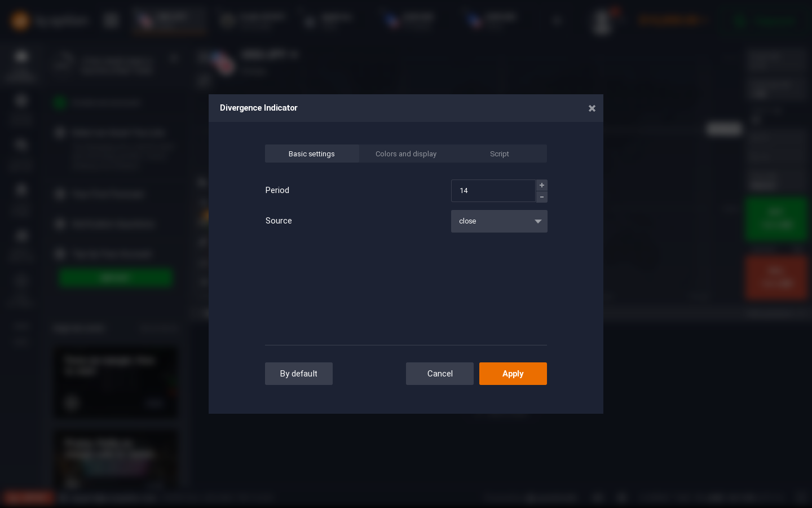Cancel the indicator settings

440,374
